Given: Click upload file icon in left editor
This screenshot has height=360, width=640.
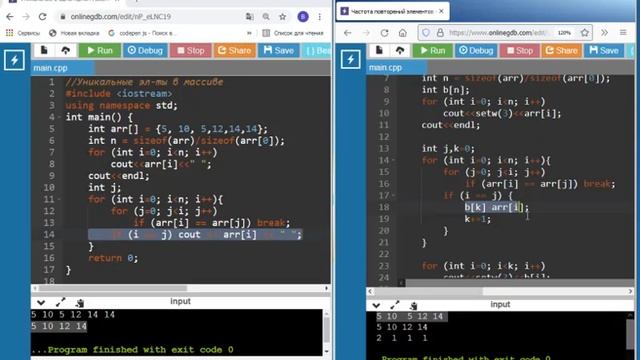Looking at the screenshot, I should pyautogui.click(x=65, y=50).
